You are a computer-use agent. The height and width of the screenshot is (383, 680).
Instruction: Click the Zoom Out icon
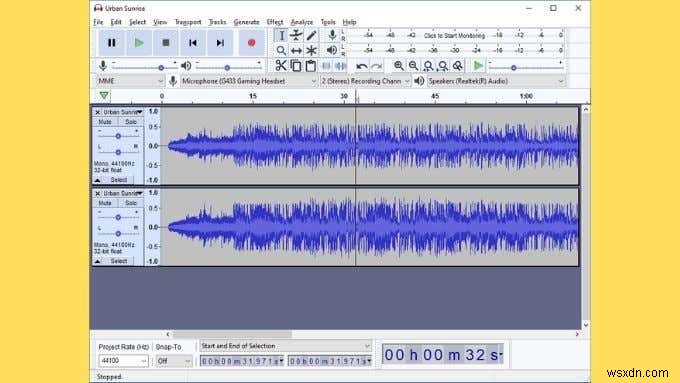point(413,65)
